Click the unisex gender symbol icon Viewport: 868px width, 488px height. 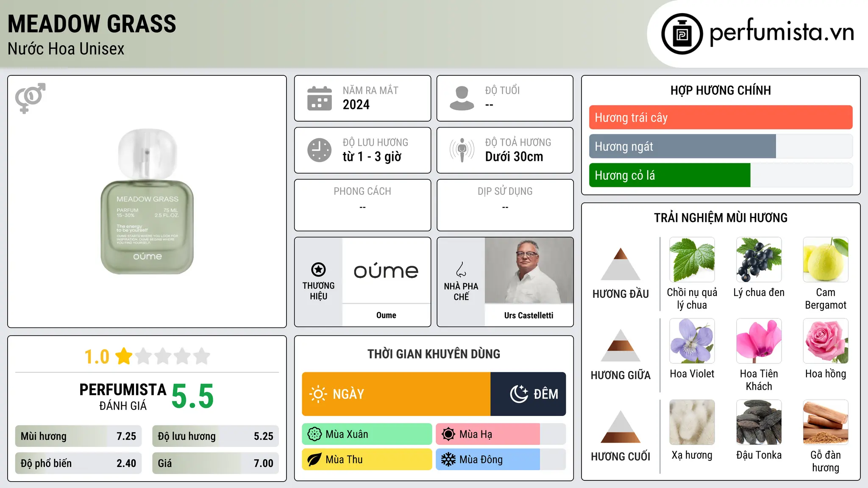[x=30, y=98]
